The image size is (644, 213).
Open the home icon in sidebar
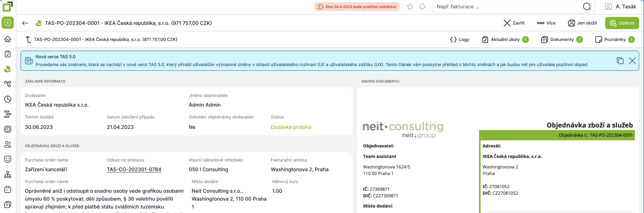8,39
